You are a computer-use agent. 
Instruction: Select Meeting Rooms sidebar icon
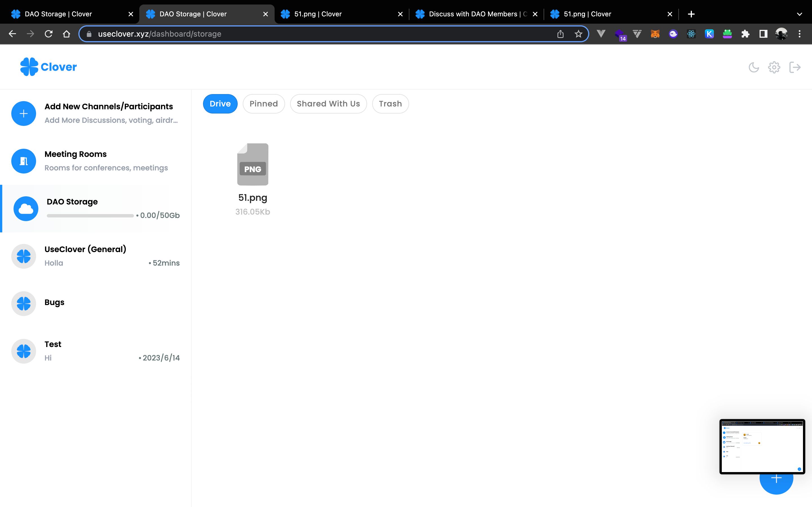coord(23,161)
